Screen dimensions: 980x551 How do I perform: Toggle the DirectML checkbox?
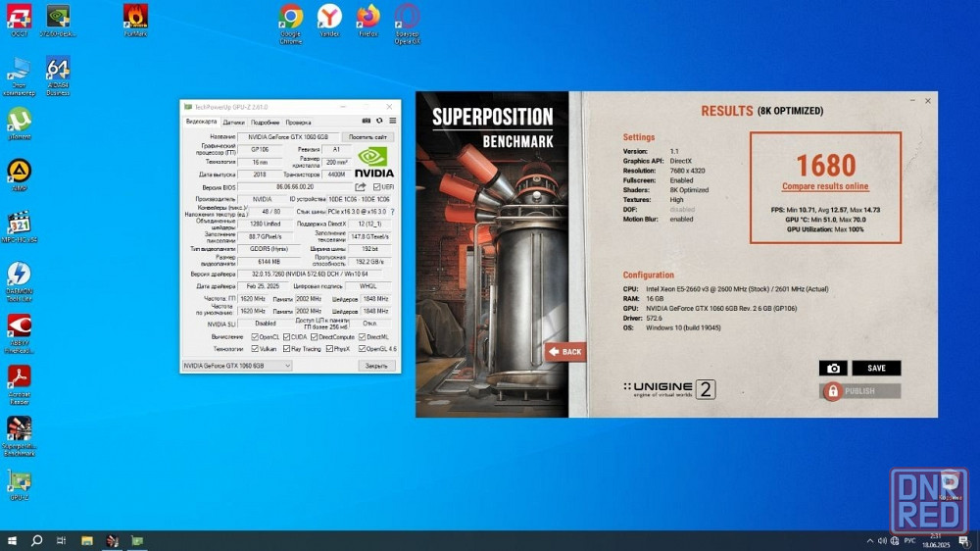[362, 337]
